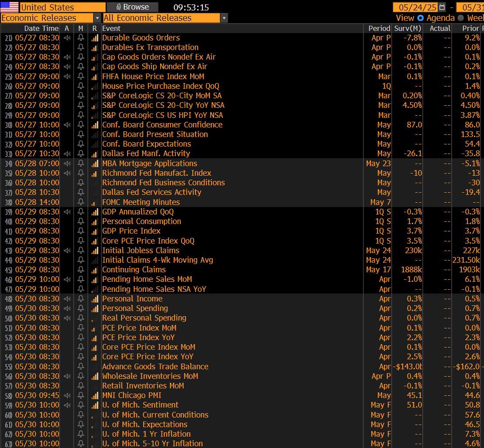Click speaker icon for FHFA House Price Index
This screenshot has height=448, width=484.
[67, 76]
